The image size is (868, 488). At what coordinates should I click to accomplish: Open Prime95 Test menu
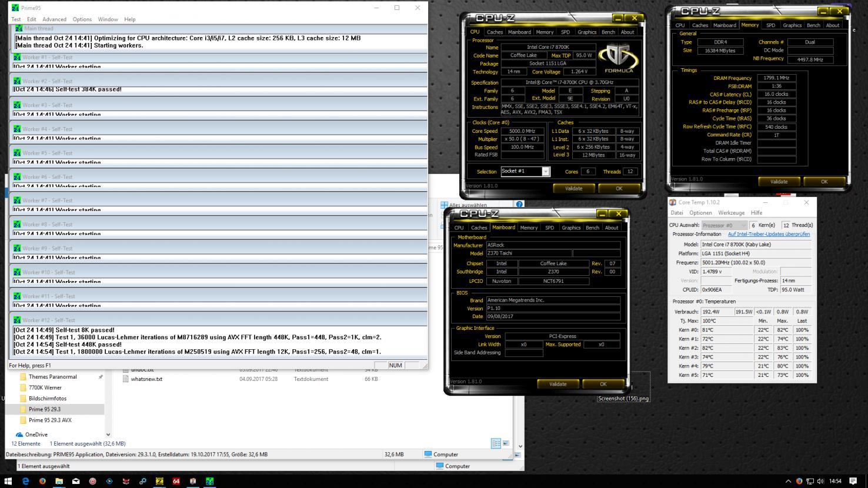coord(16,19)
